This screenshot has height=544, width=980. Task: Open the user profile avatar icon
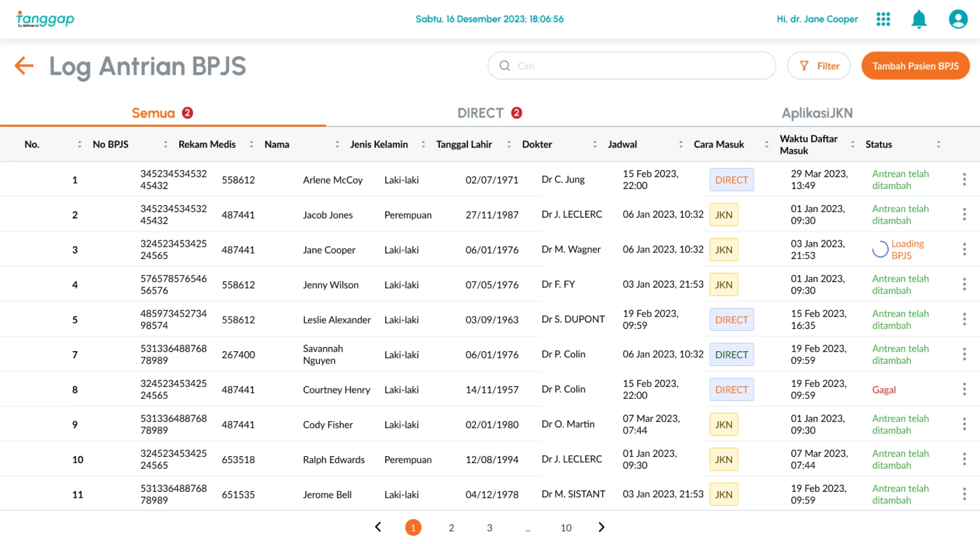pos(957,19)
